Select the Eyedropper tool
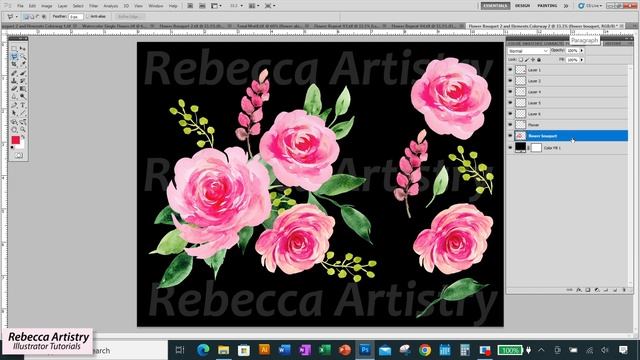640x360 pixels. click(23, 64)
